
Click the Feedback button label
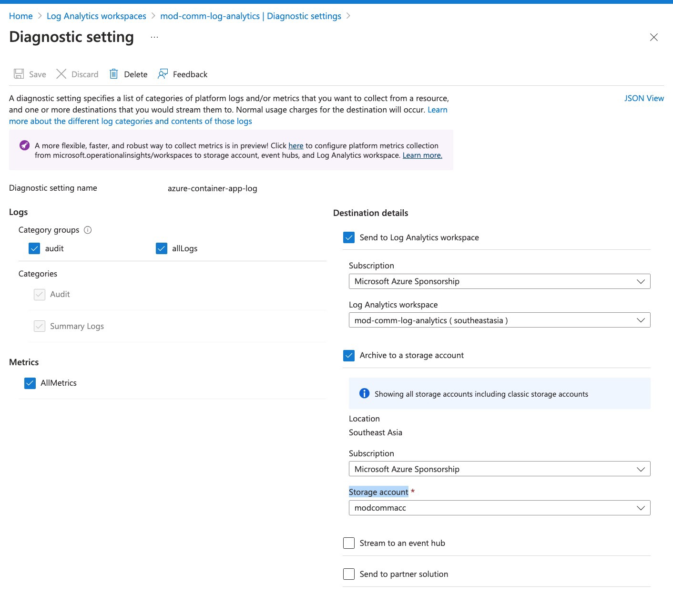click(x=190, y=74)
